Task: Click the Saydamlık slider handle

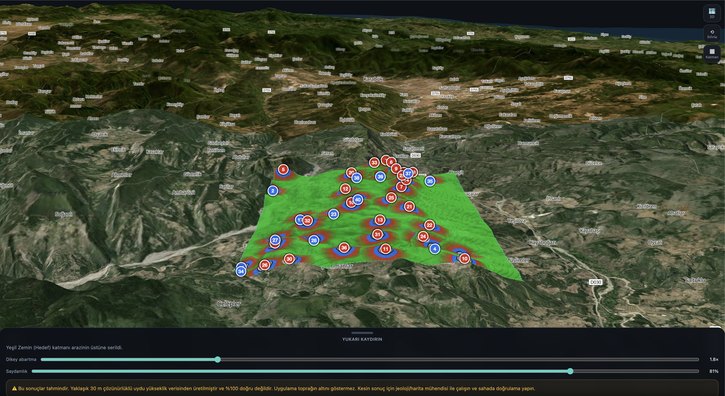Action: point(570,371)
